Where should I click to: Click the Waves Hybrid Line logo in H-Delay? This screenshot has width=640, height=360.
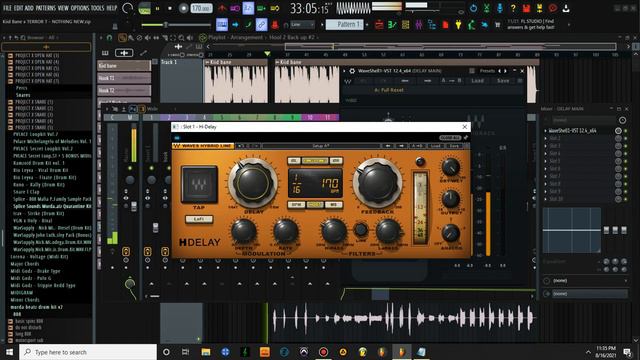tap(203, 146)
